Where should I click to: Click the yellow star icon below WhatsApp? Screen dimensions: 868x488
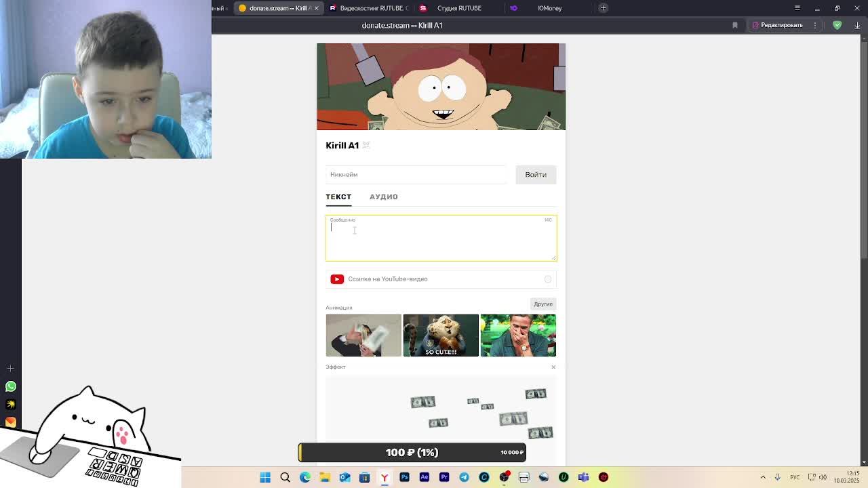pyautogui.click(x=10, y=405)
